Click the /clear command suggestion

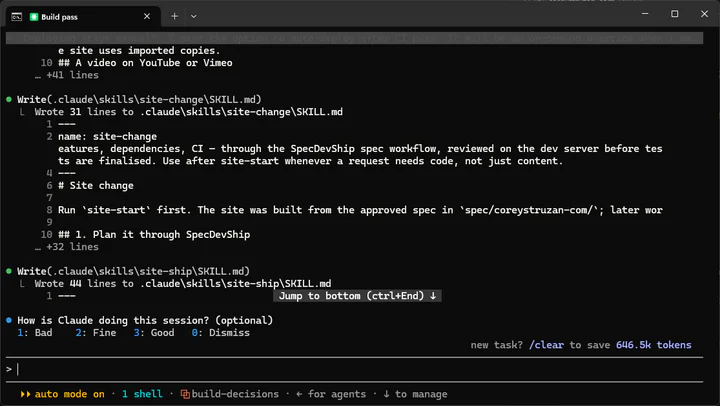546,345
